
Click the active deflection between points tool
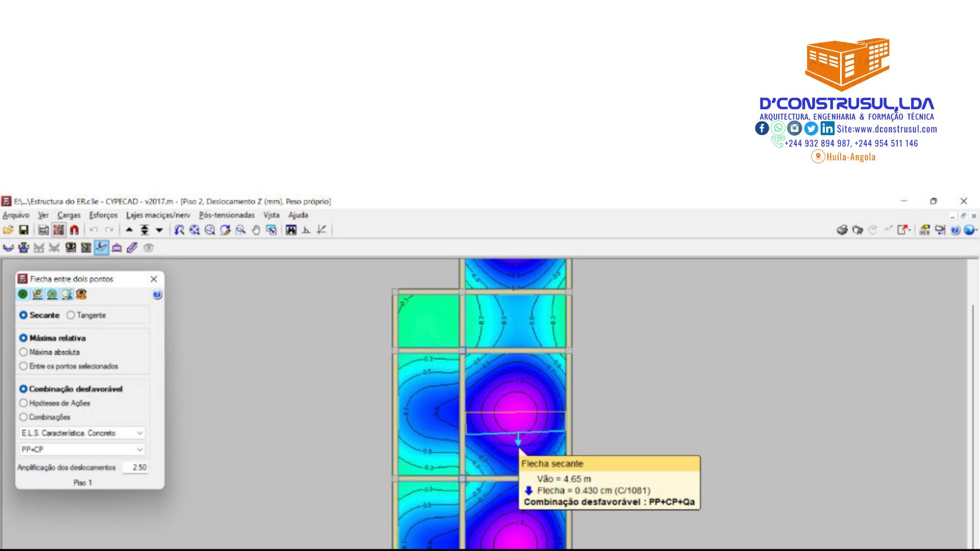point(102,248)
